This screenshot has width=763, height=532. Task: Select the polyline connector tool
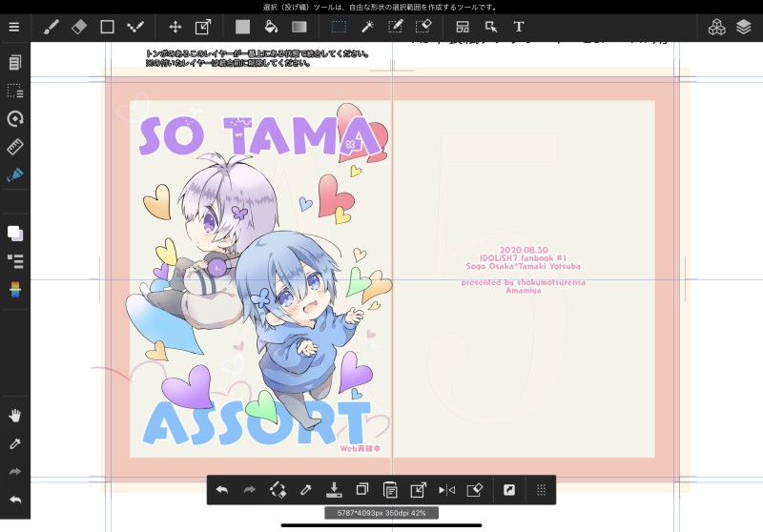tap(135, 27)
